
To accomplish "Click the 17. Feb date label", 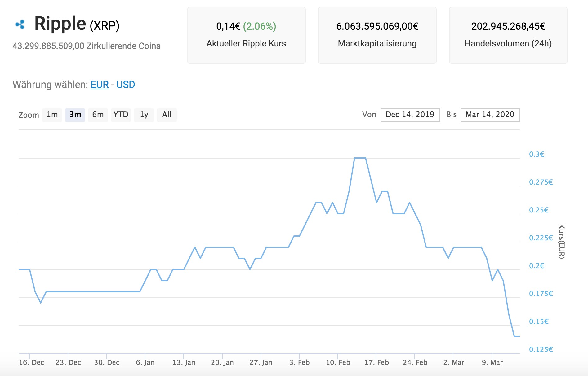I will (376, 362).
